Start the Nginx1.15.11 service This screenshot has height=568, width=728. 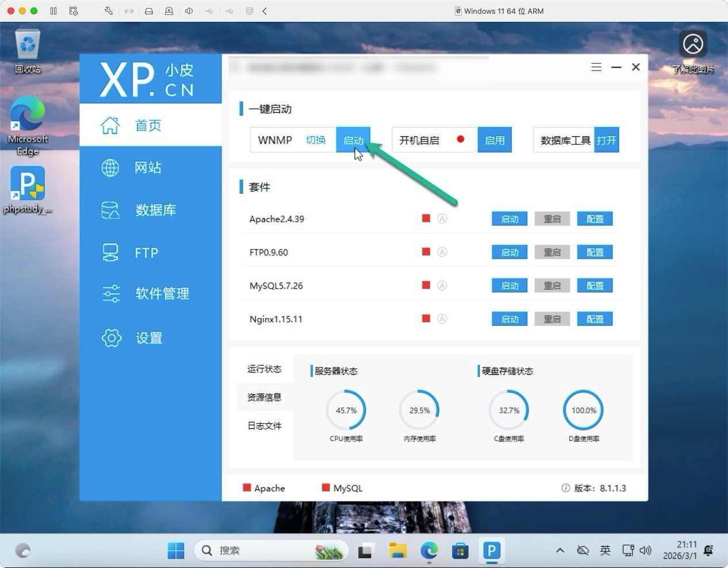pyautogui.click(x=509, y=318)
